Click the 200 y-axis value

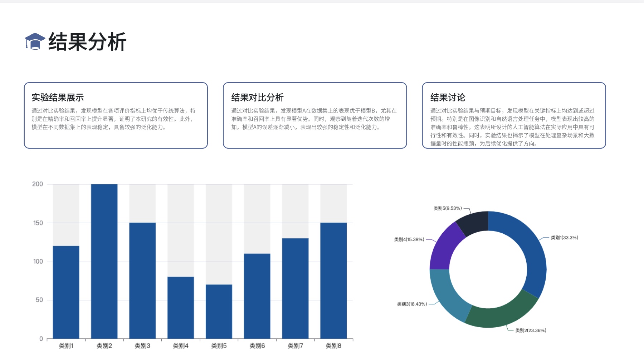pos(38,184)
